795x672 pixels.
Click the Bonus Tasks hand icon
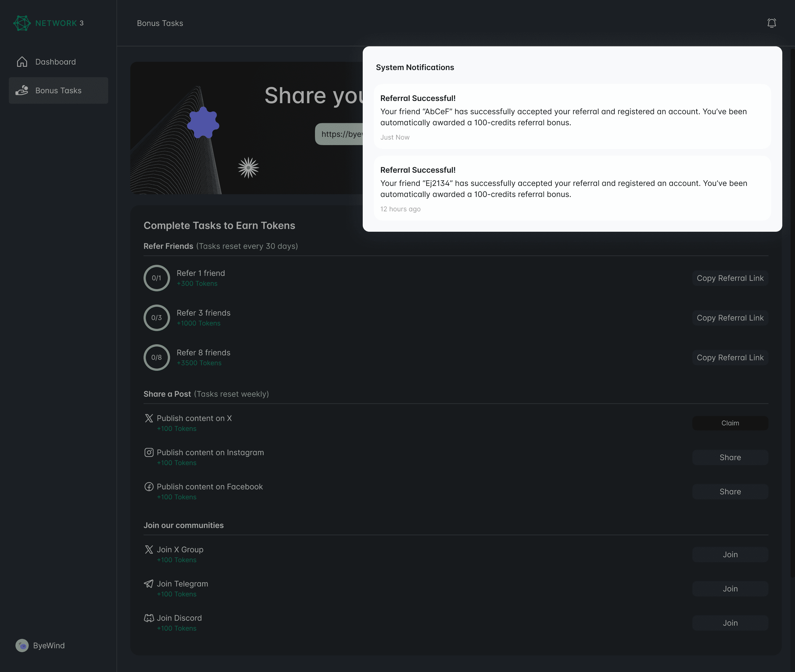click(22, 90)
